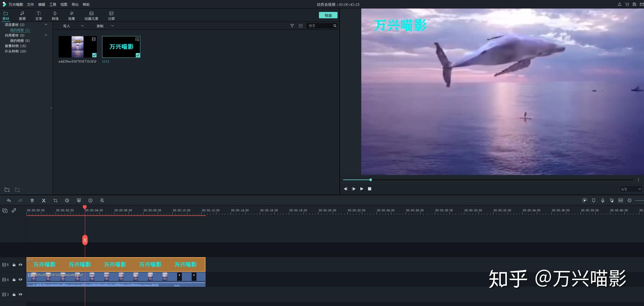The image size is (644, 306).
Task: Toggle lock on track 4
Action: pyautogui.click(x=14, y=279)
